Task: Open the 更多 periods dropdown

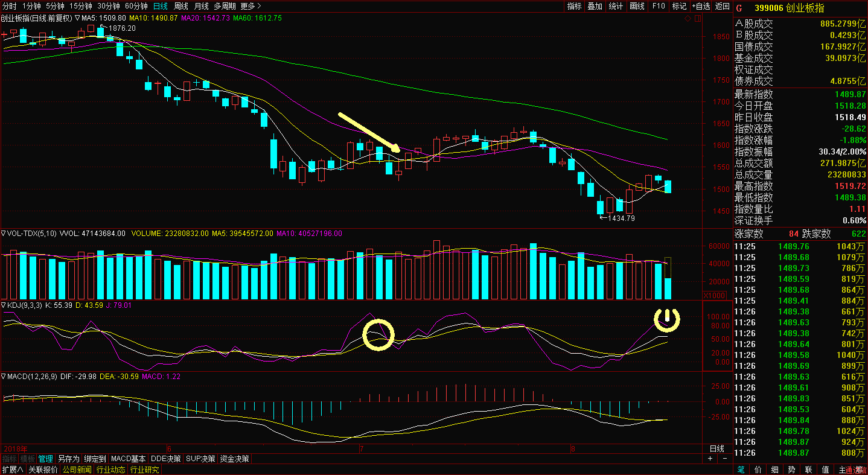Action: tap(251, 6)
